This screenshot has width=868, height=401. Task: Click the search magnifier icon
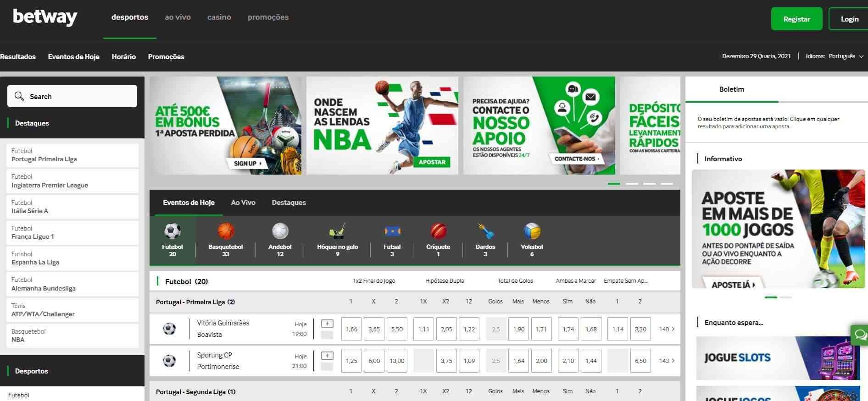(x=19, y=96)
